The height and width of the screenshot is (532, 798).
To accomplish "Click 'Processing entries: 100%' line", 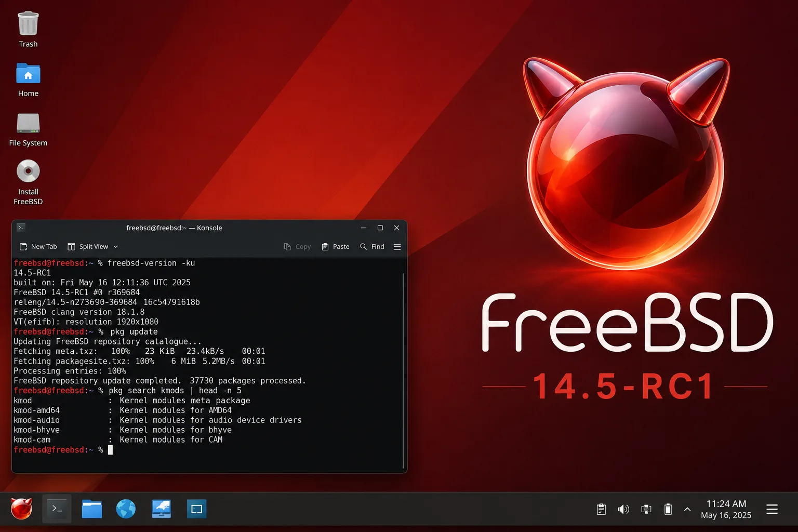I will click(x=70, y=371).
